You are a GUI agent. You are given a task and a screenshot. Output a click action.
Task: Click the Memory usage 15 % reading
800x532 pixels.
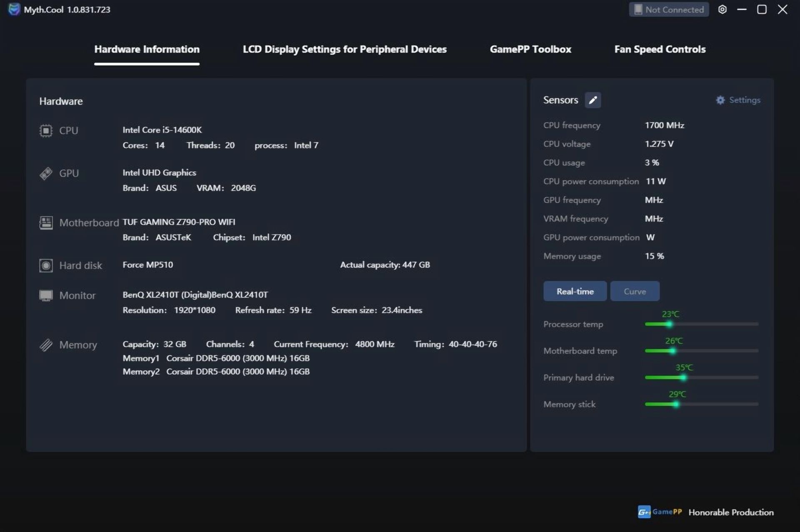tap(654, 256)
